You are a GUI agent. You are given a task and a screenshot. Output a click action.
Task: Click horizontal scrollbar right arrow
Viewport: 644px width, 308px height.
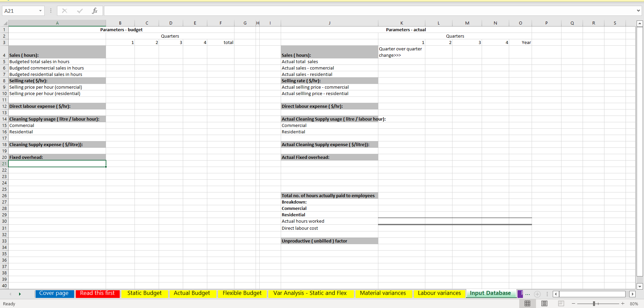point(633,294)
